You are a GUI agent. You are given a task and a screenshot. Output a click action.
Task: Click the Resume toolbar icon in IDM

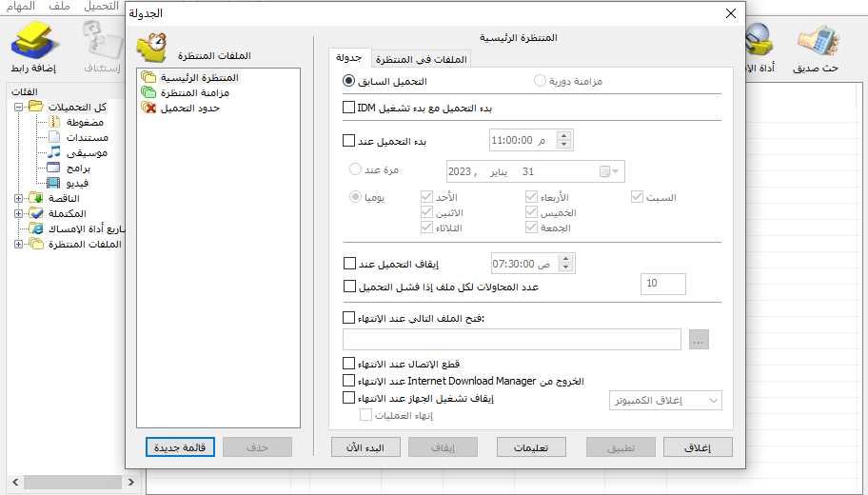pyautogui.click(x=103, y=40)
